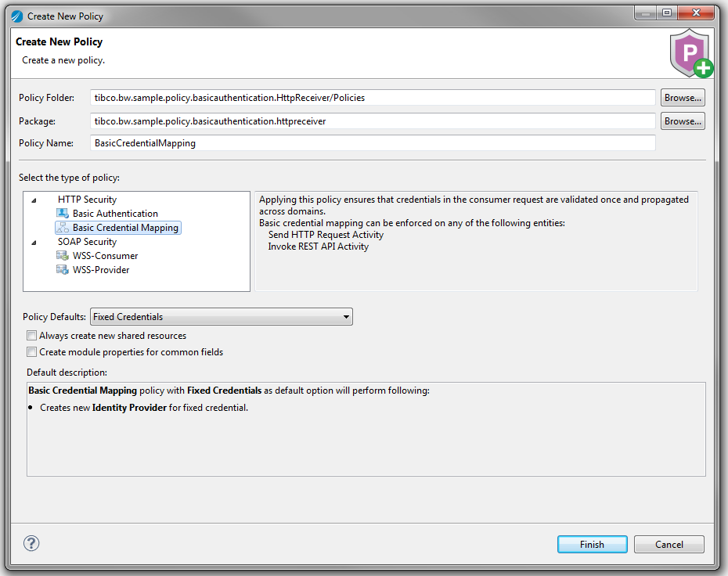Select Basic Authentication policy type
728x576 pixels.
(x=115, y=214)
